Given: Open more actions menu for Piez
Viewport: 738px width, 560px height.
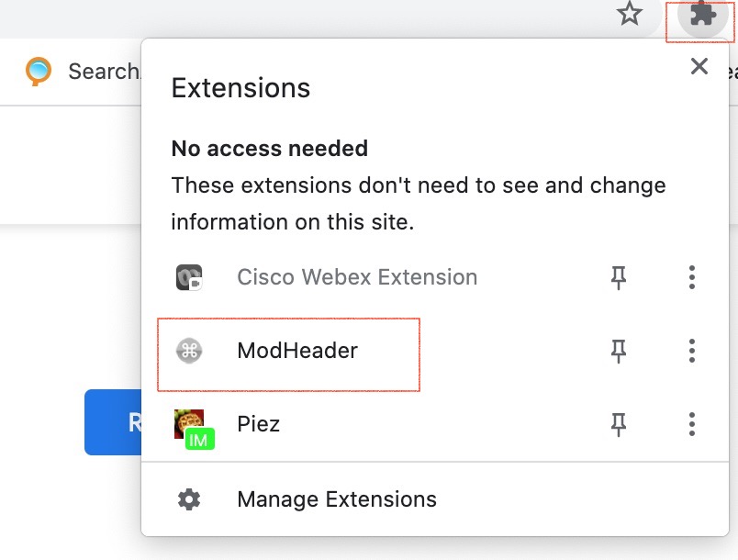Looking at the screenshot, I should [x=691, y=424].
